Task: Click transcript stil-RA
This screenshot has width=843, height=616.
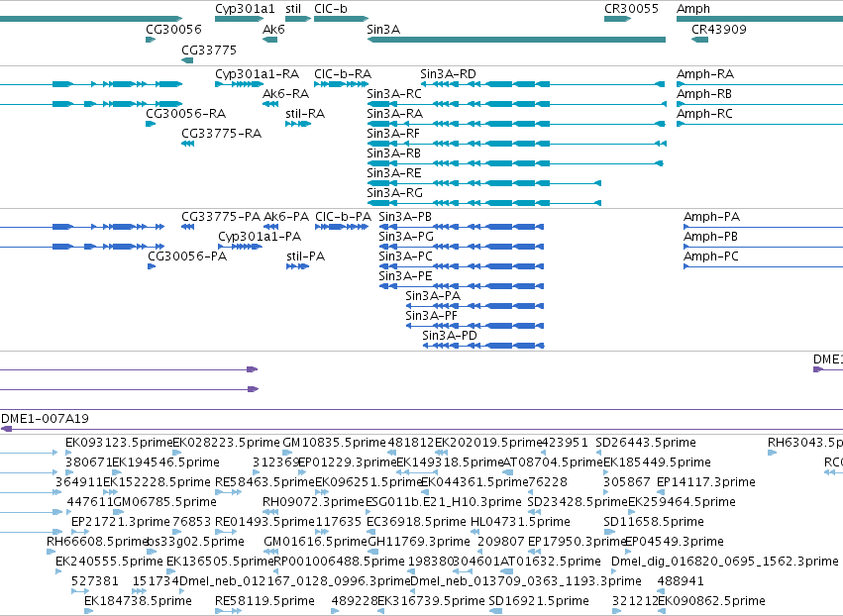Action: 298,124
